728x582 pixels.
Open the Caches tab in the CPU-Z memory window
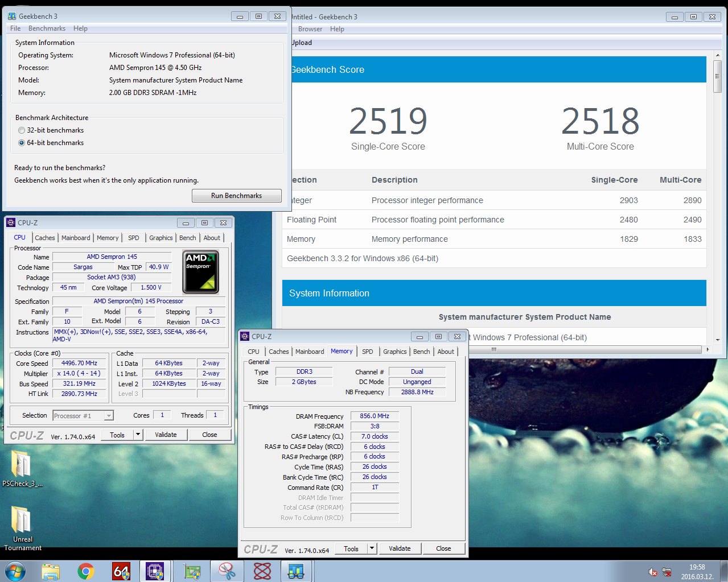click(x=279, y=352)
